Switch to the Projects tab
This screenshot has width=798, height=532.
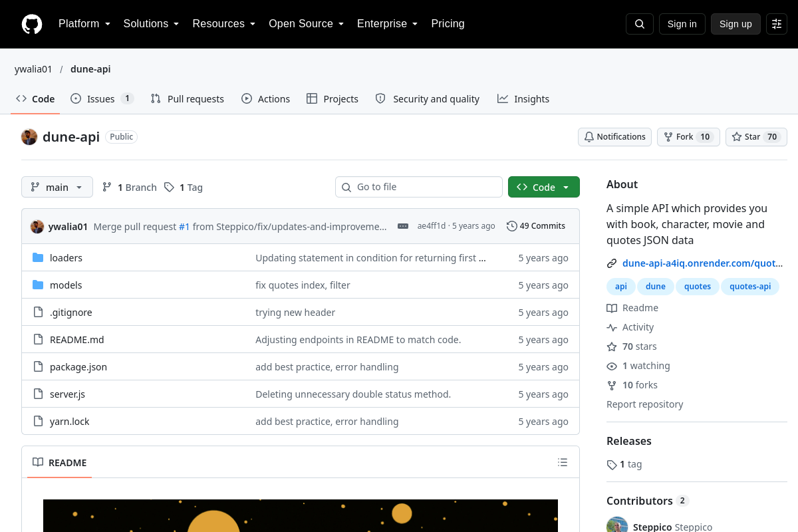[x=332, y=99]
